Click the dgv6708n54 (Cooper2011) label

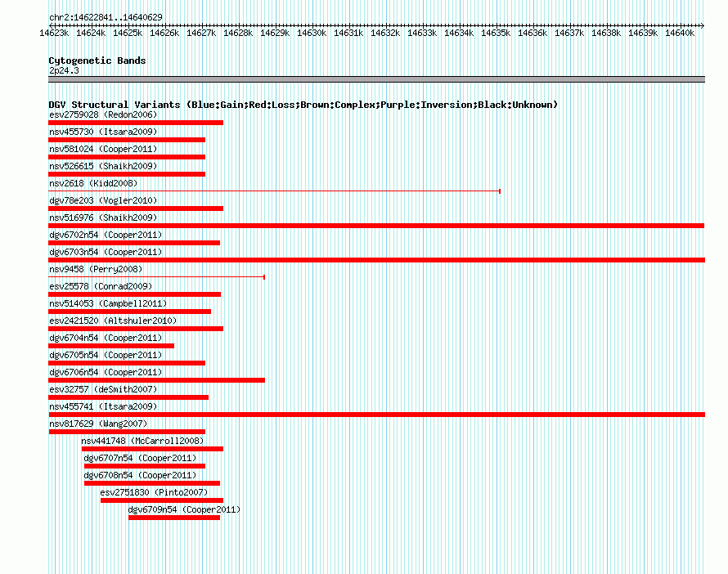(x=140, y=475)
